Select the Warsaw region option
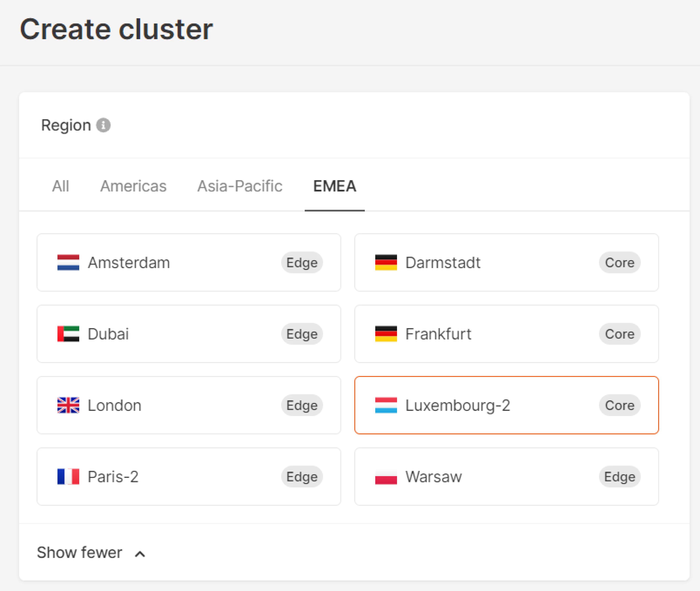Image resolution: width=700 pixels, height=591 pixels. pos(506,476)
